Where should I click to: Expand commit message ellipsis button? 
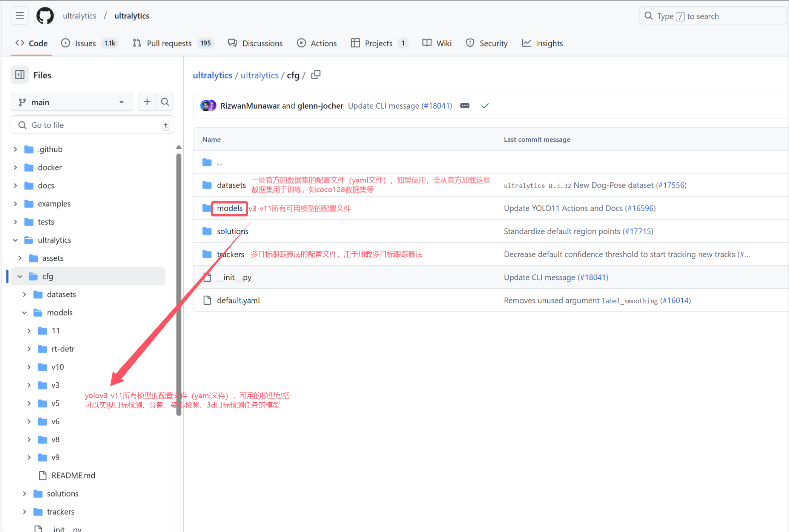pyautogui.click(x=465, y=106)
